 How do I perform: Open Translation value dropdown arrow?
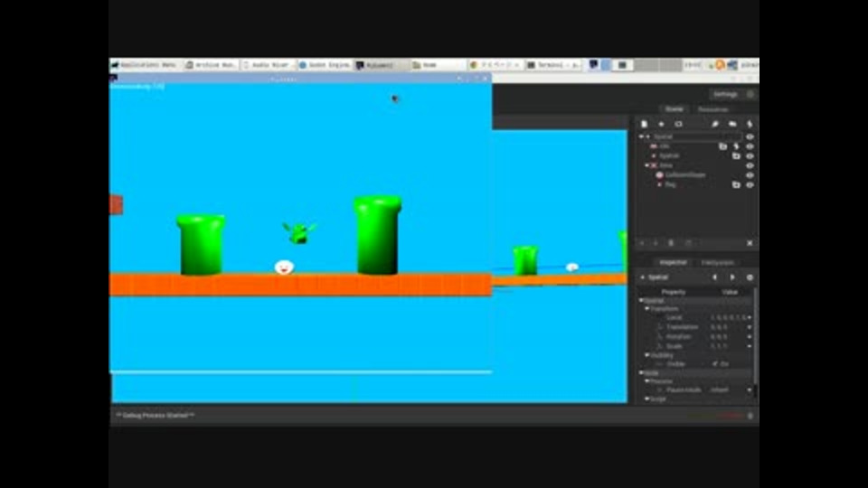click(750, 327)
